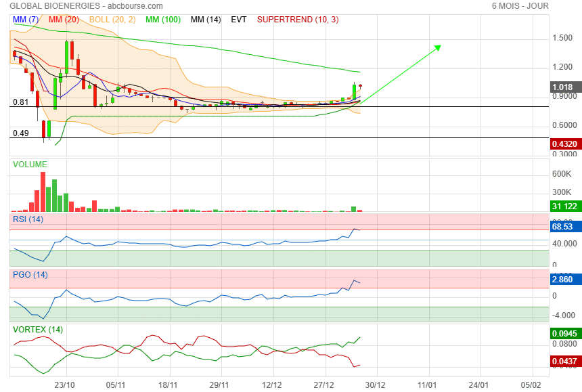Click the 29/11 date label
Screen dimensions: 582x392
click(x=219, y=385)
